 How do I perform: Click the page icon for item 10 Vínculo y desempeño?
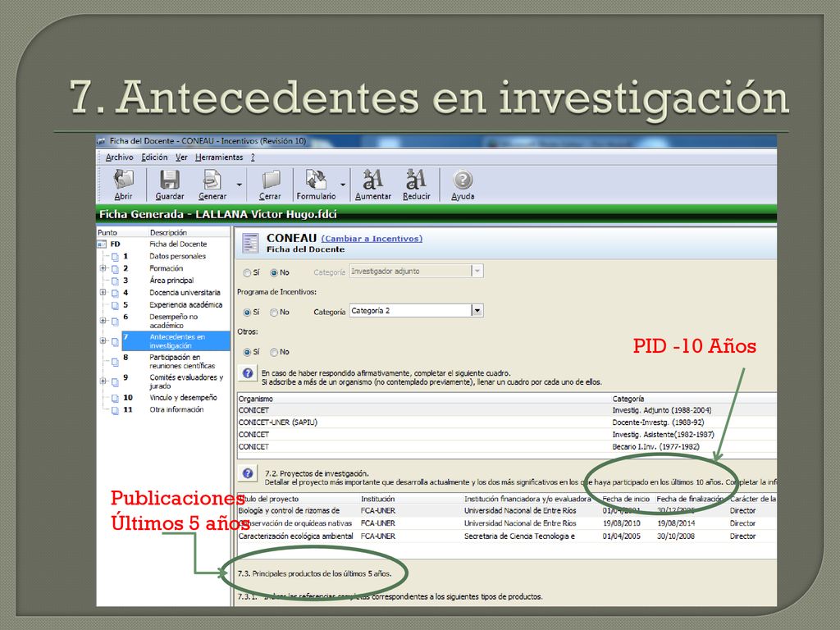pos(115,398)
